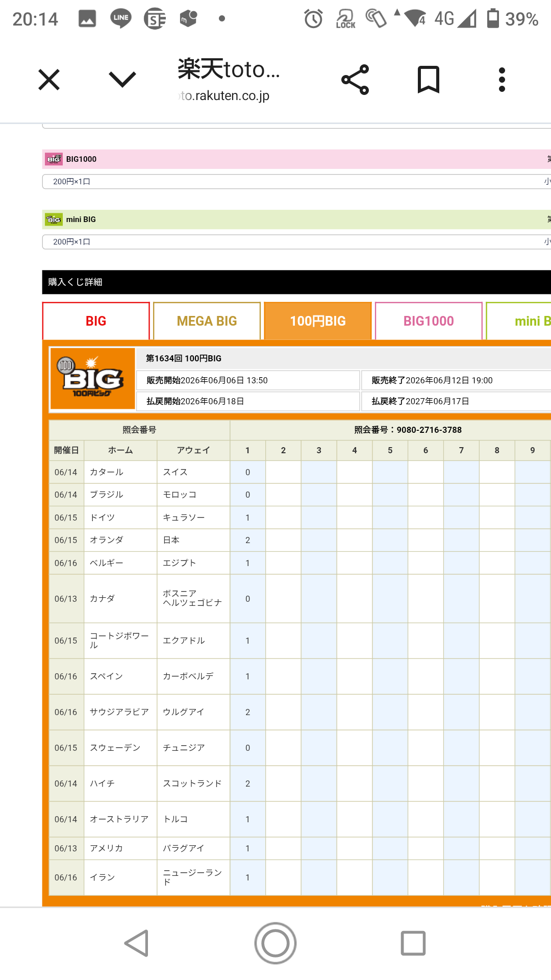
Task: Click スウェーデン home team cell
Action: click(120, 748)
